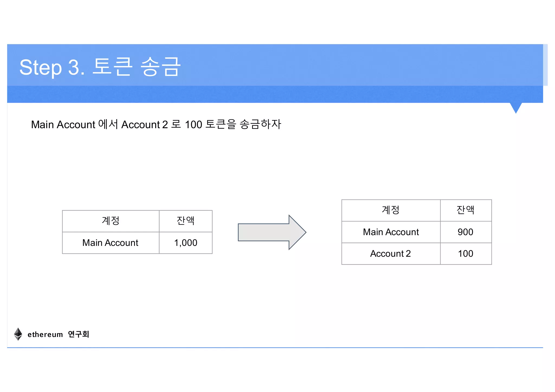Click the "계정" header in the right table

pyautogui.click(x=391, y=210)
